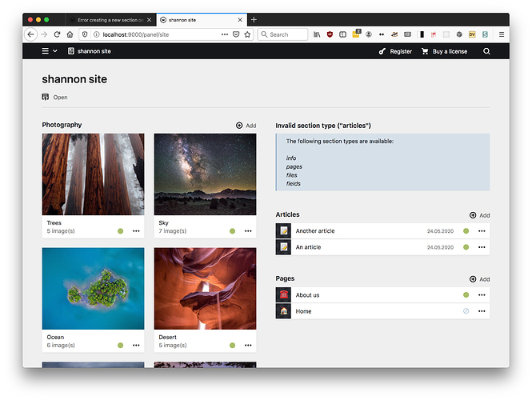
Task: Go forward in browser history
Action: click(x=44, y=34)
